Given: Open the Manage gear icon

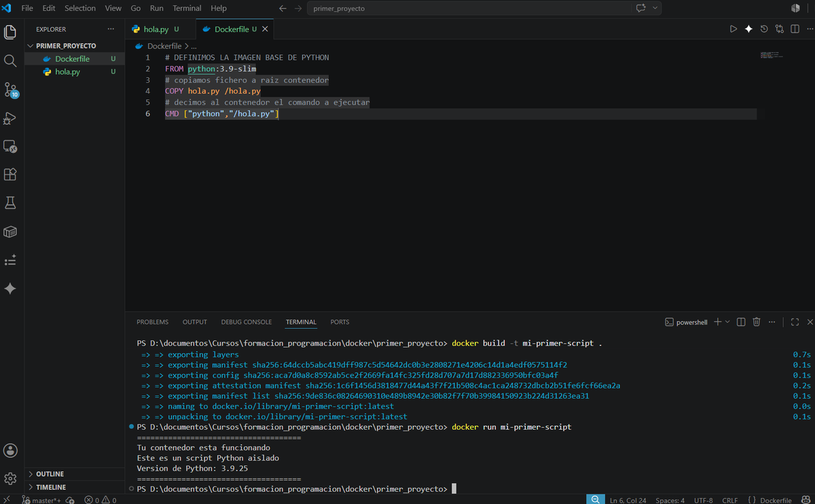Looking at the screenshot, I should (10, 479).
